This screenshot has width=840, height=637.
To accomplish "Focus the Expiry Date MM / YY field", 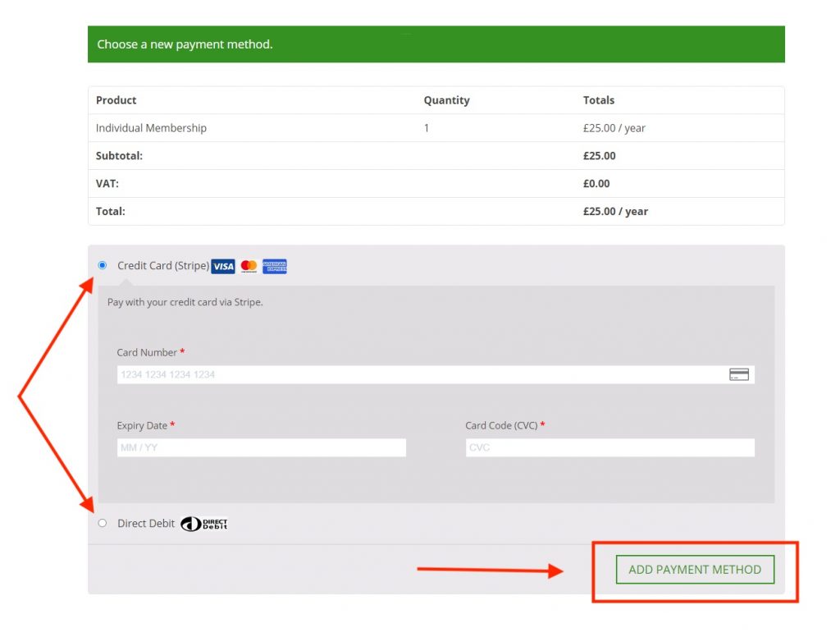I will click(261, 447).
